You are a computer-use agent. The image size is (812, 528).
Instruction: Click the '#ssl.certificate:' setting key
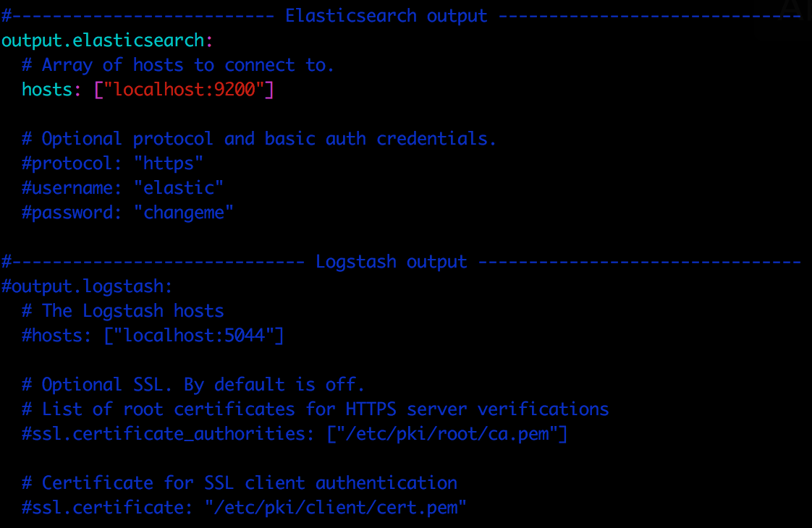point(107,508)
